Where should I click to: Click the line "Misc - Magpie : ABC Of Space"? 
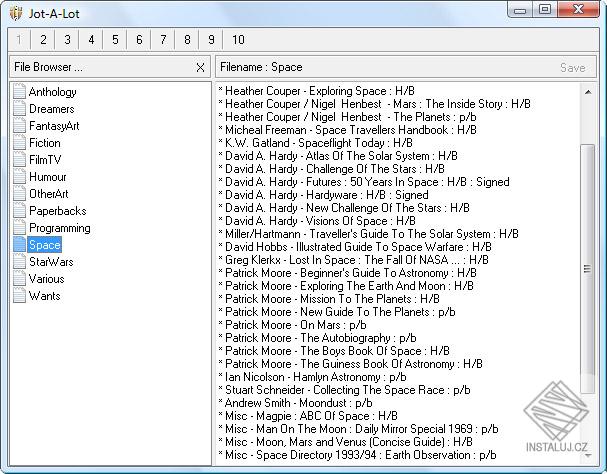point(308,416)
